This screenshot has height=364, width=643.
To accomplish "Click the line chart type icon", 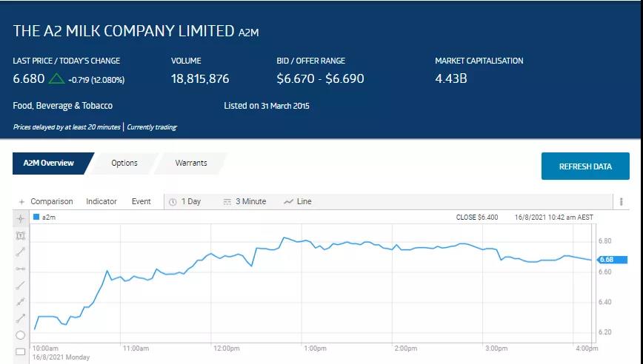I will (289, 202).
